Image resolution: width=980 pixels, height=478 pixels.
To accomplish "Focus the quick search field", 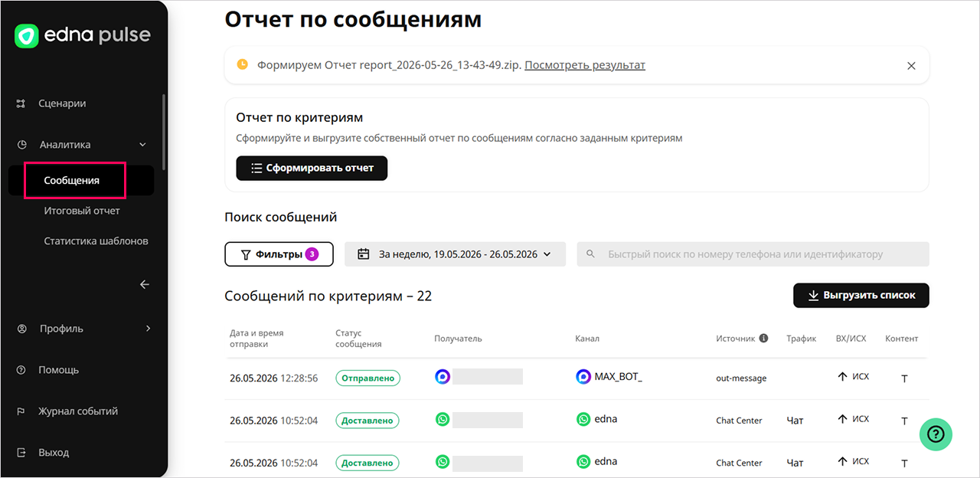I will click(x=753, y=254).
